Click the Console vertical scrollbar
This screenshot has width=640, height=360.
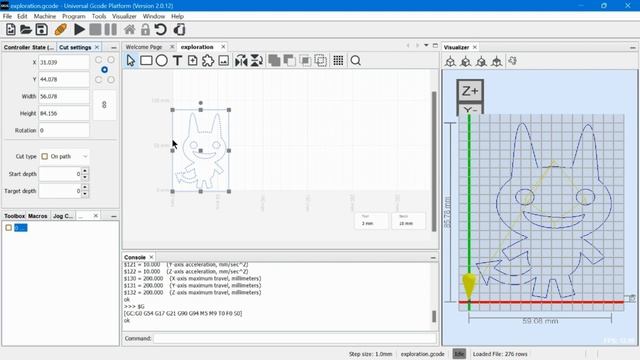coord(434,317)
